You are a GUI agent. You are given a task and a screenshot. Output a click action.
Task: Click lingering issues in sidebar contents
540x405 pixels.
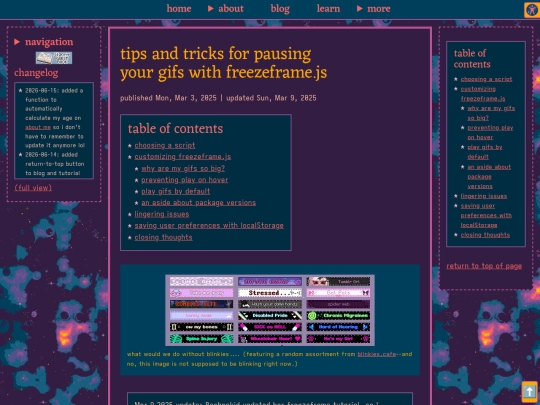(484, 196)
